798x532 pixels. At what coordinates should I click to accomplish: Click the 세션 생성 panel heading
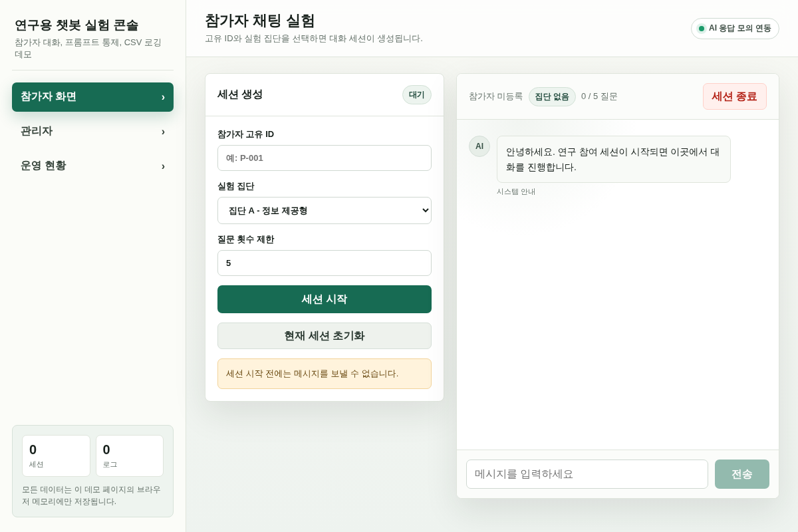pos(240,94)
